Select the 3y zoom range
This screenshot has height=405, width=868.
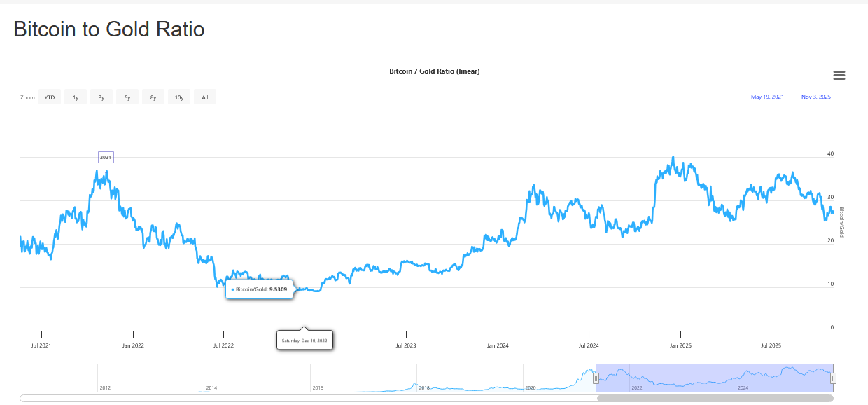pos(101,97)
